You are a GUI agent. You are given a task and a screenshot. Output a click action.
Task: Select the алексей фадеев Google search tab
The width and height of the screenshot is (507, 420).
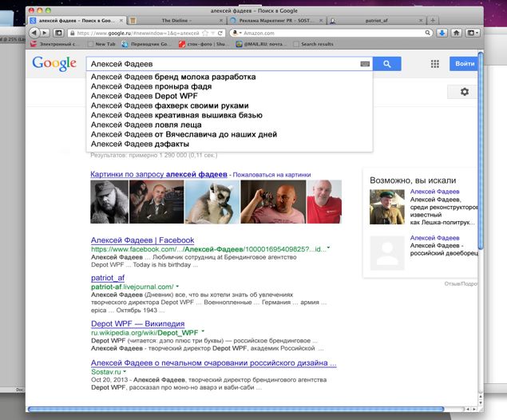coord(76,21)
